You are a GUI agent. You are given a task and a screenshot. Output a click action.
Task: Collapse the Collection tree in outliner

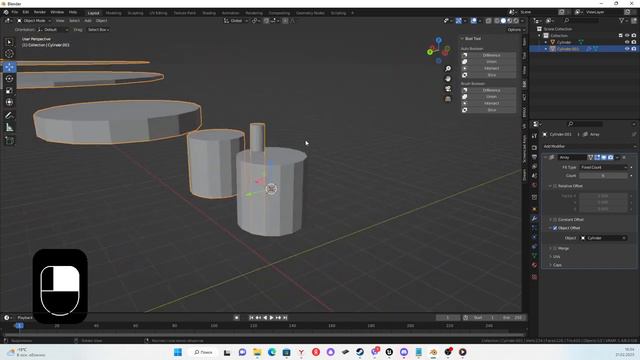(x=540, y=36)
